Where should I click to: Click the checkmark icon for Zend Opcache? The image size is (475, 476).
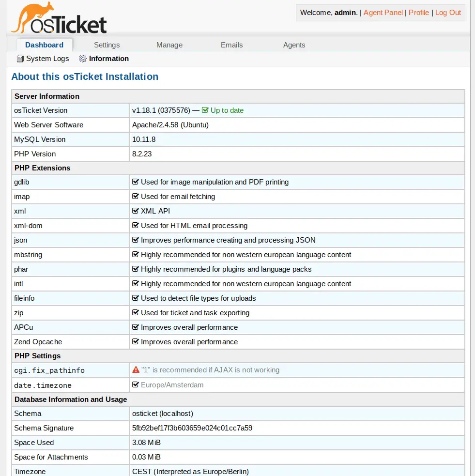(136, 341)
